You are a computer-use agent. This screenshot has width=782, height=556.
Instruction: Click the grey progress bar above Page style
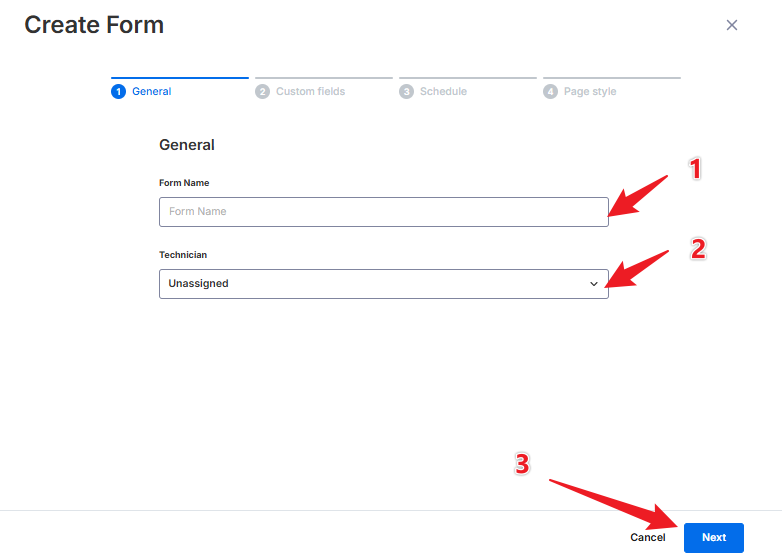coord(612,78)
